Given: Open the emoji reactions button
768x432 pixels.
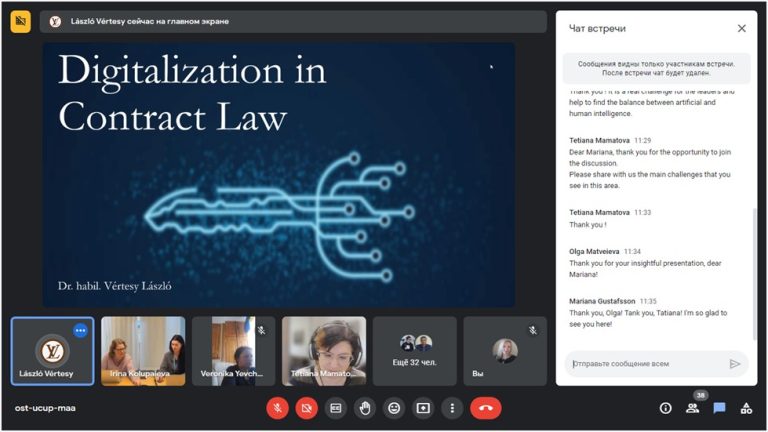Looking at the screenshot, I should (x=394, y=408).
